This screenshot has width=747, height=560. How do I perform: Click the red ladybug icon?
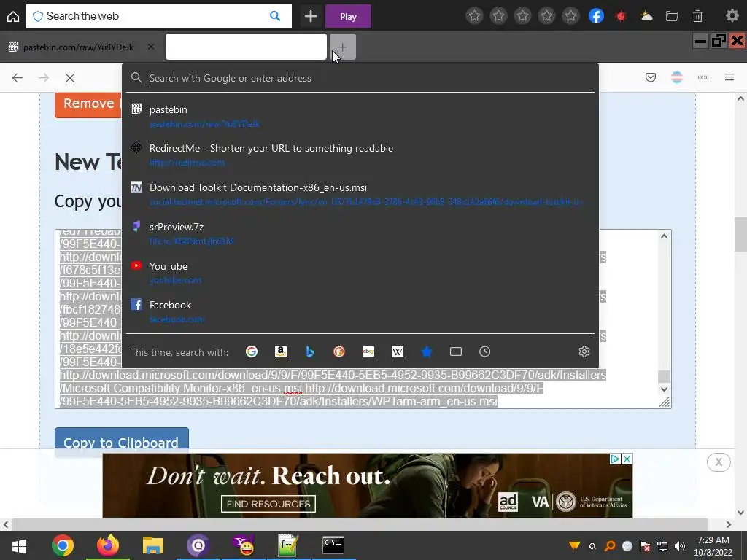tap(621, 17)
